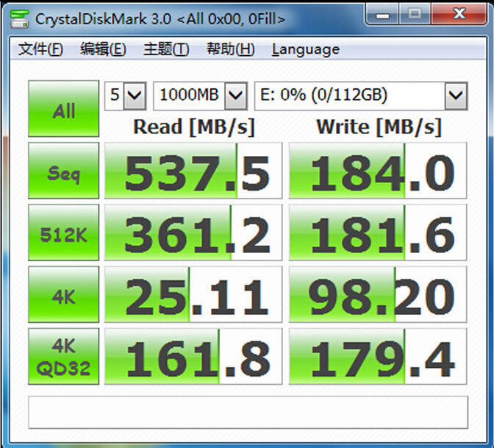Image resolution: width=494 pixels, height=448 pixels.
Task: Click the Read [MB/s] column header
Action: click(194, 127)
